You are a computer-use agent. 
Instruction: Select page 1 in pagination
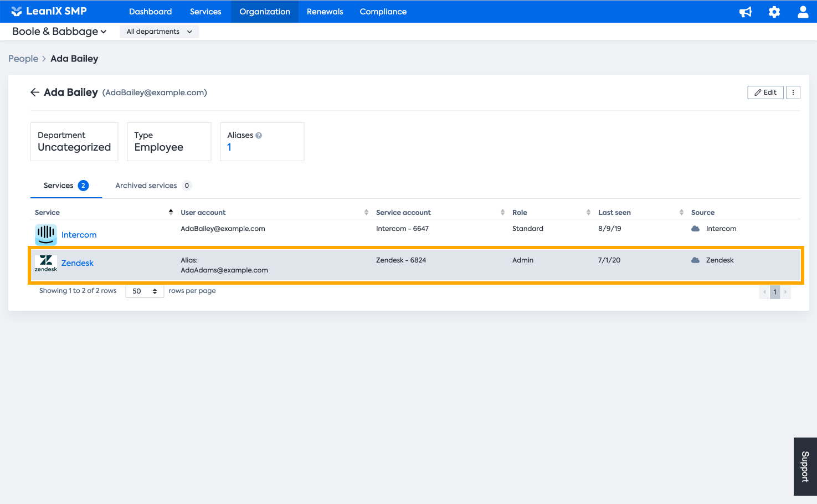[x=775, y=292]
